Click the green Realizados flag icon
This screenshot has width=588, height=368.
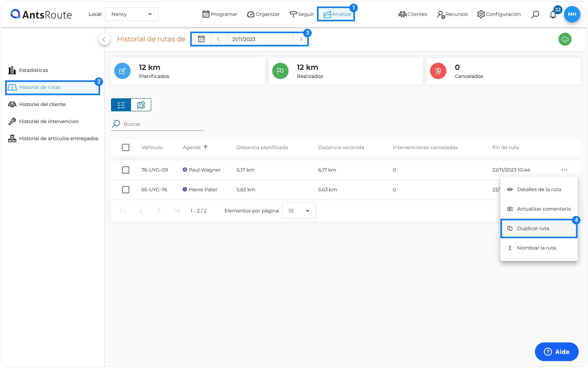280,71
